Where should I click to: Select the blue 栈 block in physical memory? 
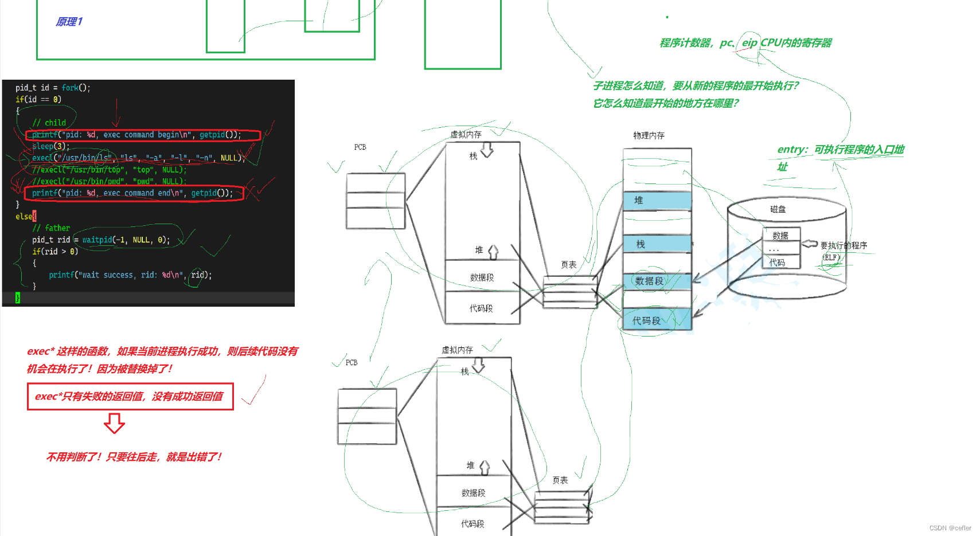point(657,244)
